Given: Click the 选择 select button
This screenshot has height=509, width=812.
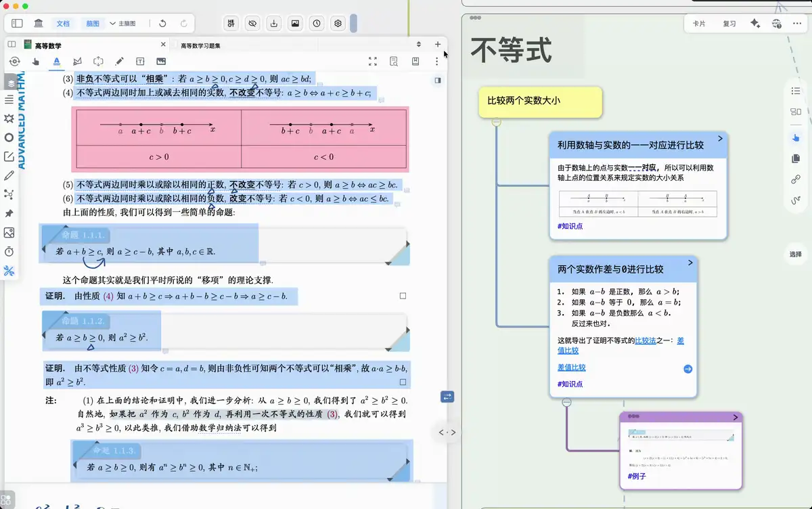Looking at the screenshot, I should (x=795, y=255).
